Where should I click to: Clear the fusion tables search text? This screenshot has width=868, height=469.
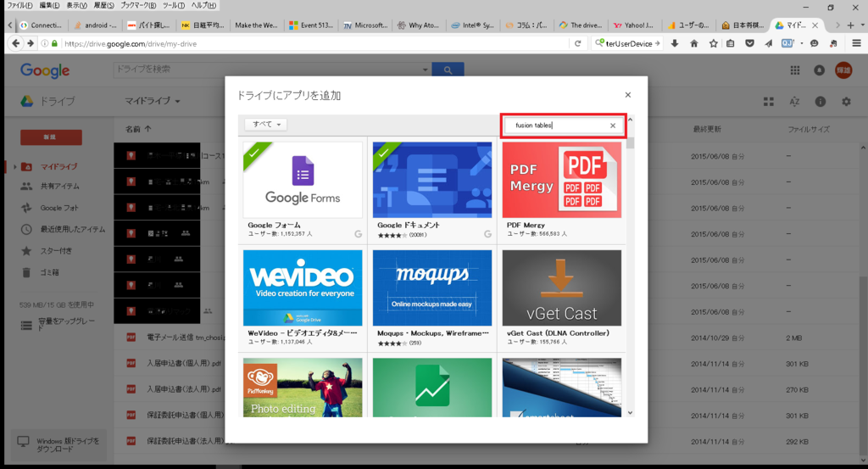(613, 126)
